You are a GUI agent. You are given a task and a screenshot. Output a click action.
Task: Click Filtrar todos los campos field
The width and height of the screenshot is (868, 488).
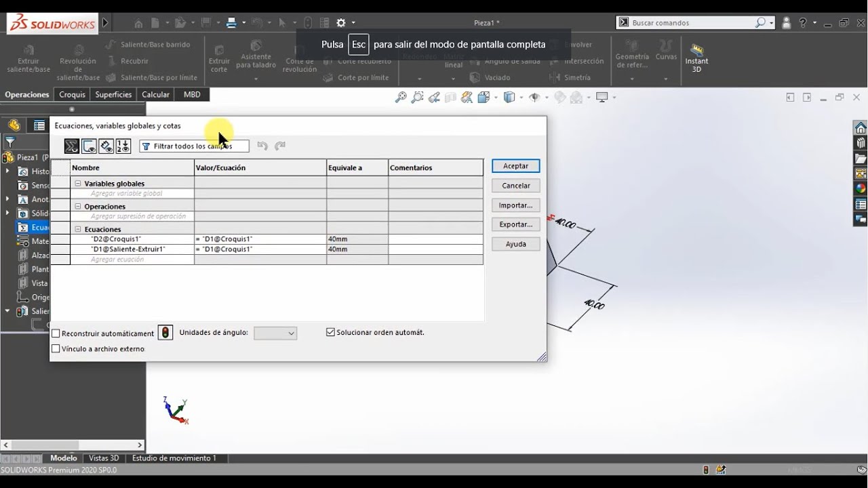coord(194,146)
